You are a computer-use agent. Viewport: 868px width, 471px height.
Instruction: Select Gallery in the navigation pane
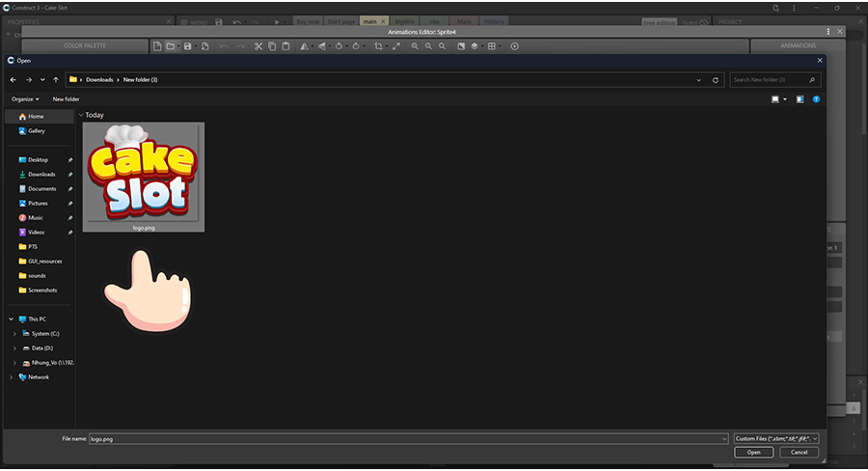click(x=37, y=130)
